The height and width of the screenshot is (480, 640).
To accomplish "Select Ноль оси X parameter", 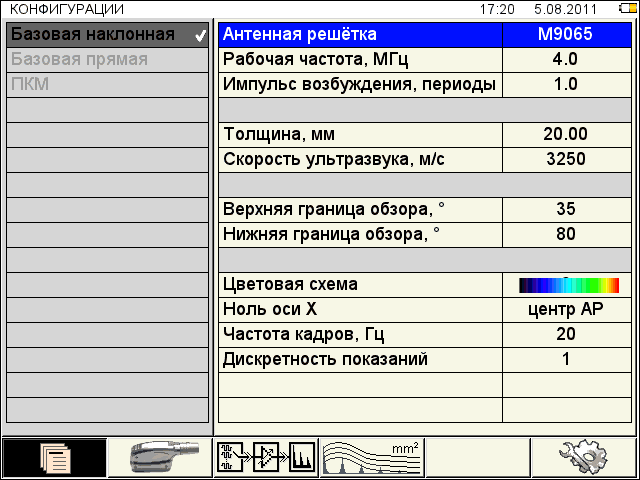I will [360, 310].
